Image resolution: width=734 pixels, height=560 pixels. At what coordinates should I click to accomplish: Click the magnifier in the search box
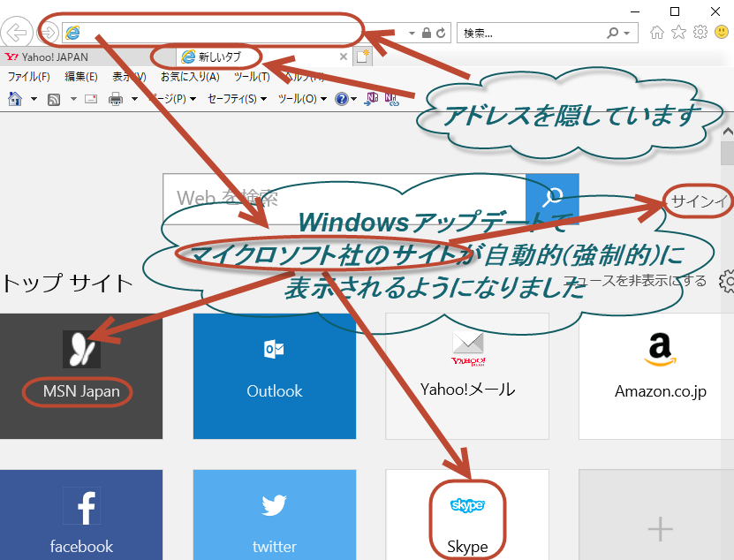(x=612, y=33)
